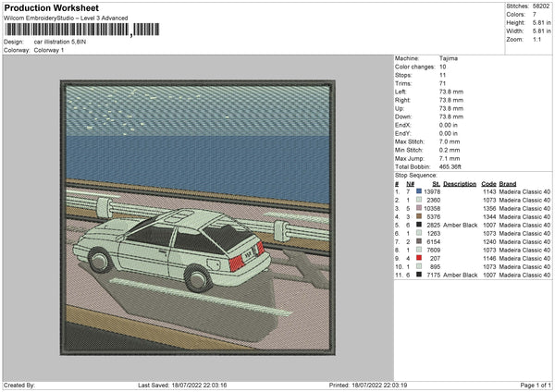This screenshot has height=392, width=555.
Task: Click Madeira Classic 40 brand in row 9
Action: tap(524, 259)
